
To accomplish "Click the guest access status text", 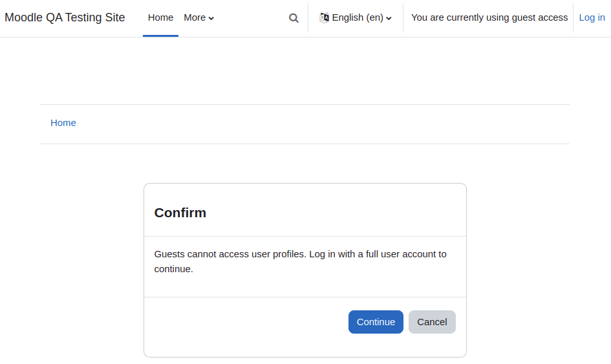I will click(489, 17).
